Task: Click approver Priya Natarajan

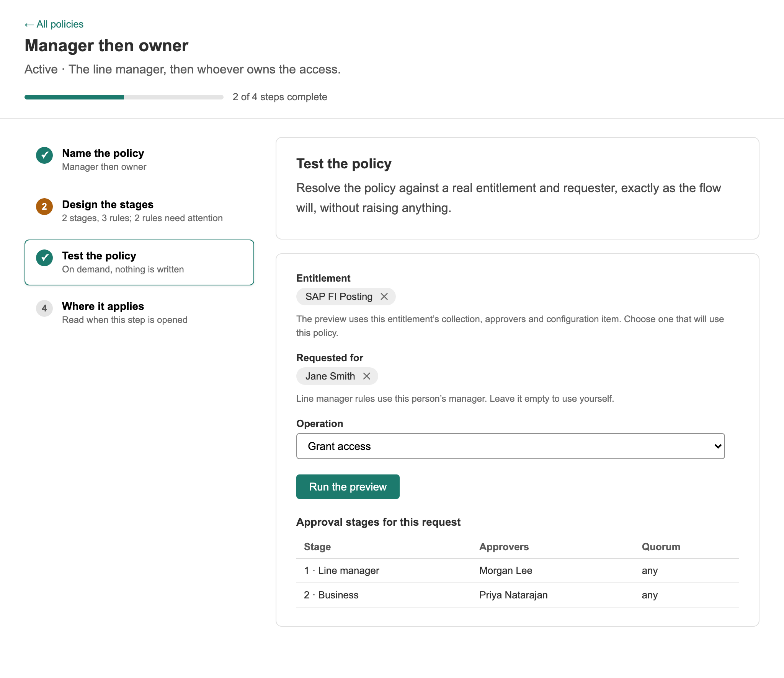Action: point(513,595)
